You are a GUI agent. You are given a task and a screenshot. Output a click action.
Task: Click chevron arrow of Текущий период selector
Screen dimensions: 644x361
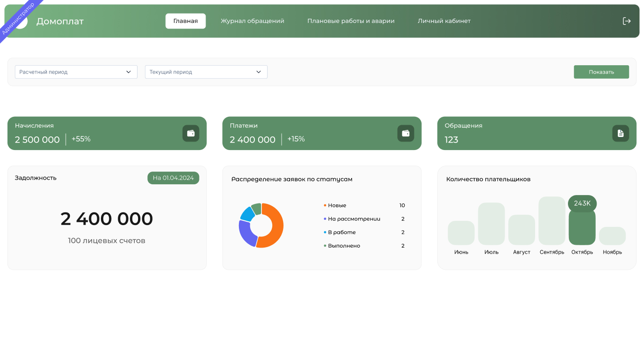click(259, 72)
